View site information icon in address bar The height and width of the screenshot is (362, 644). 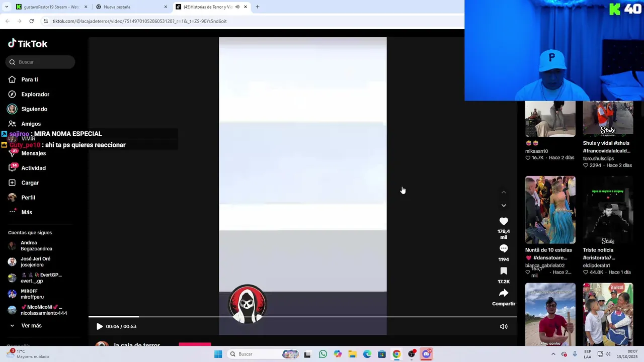46,21
